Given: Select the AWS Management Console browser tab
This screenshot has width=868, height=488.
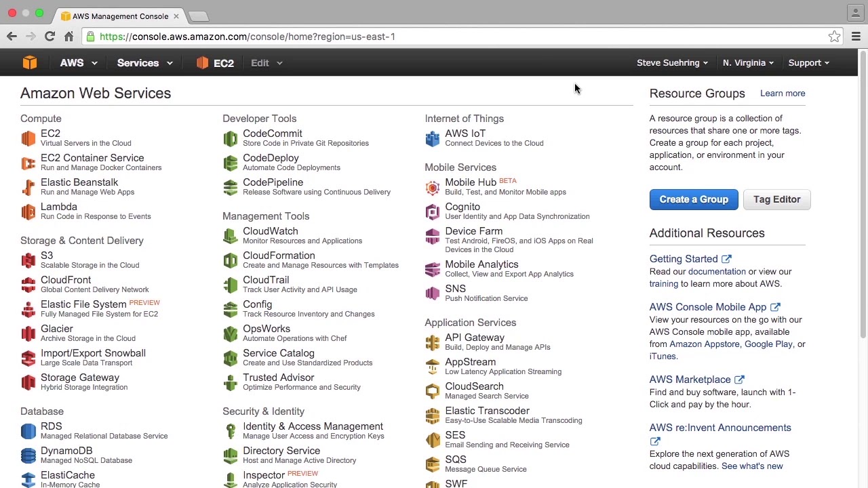Looking at the screenshot, I should click(120, 16).
